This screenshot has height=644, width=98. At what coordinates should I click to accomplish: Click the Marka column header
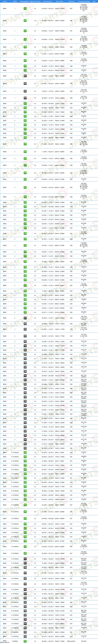(x=5, y=1)
